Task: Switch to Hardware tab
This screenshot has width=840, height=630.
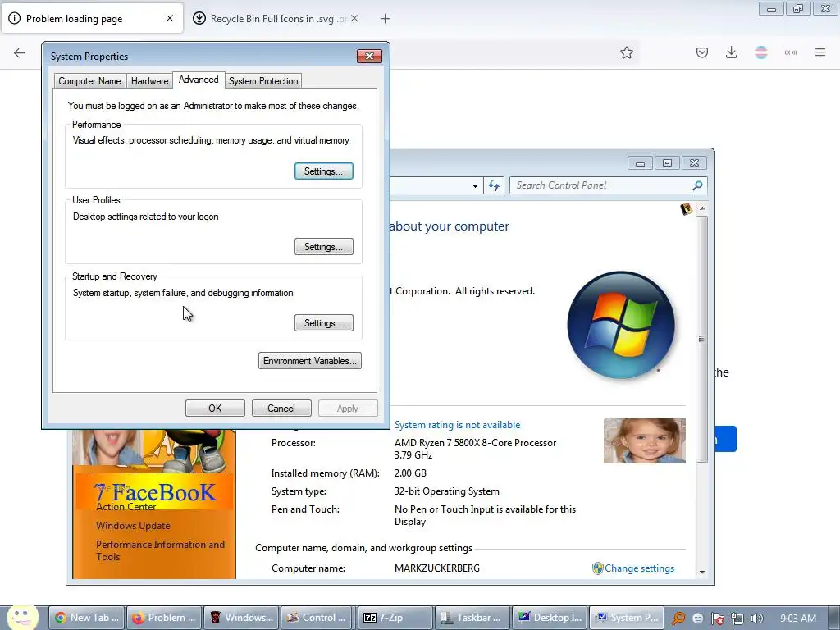Action: pos(149,81)
